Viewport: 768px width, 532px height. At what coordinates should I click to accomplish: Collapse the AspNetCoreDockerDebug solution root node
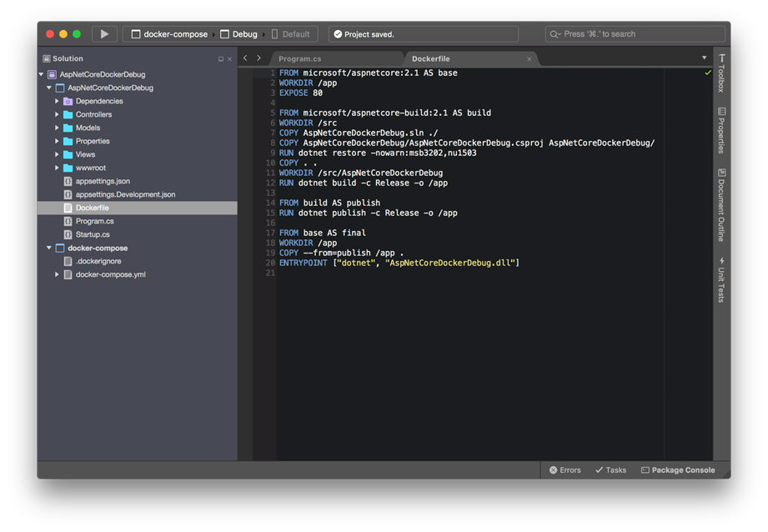tap(41, 74)
